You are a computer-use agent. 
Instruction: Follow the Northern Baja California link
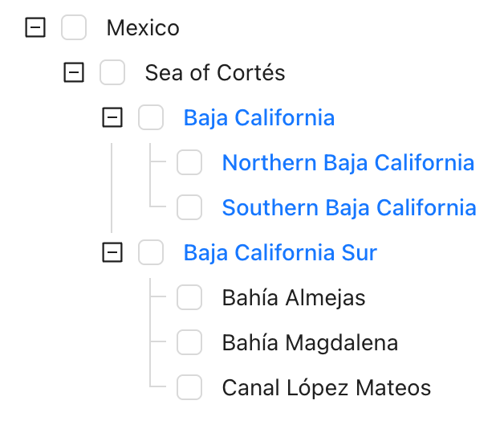(348, 163)
